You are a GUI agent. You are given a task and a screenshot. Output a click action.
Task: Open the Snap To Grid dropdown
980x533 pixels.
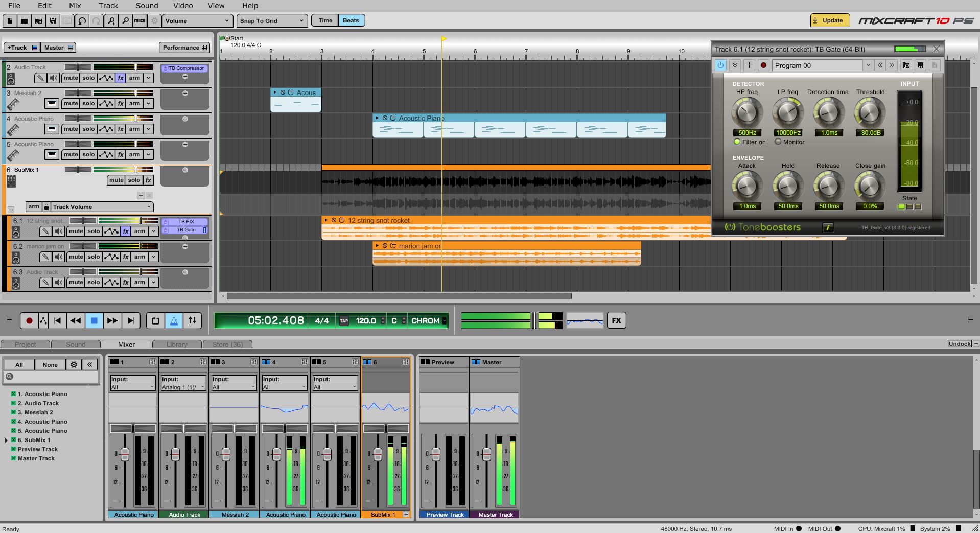click(271, 21)
